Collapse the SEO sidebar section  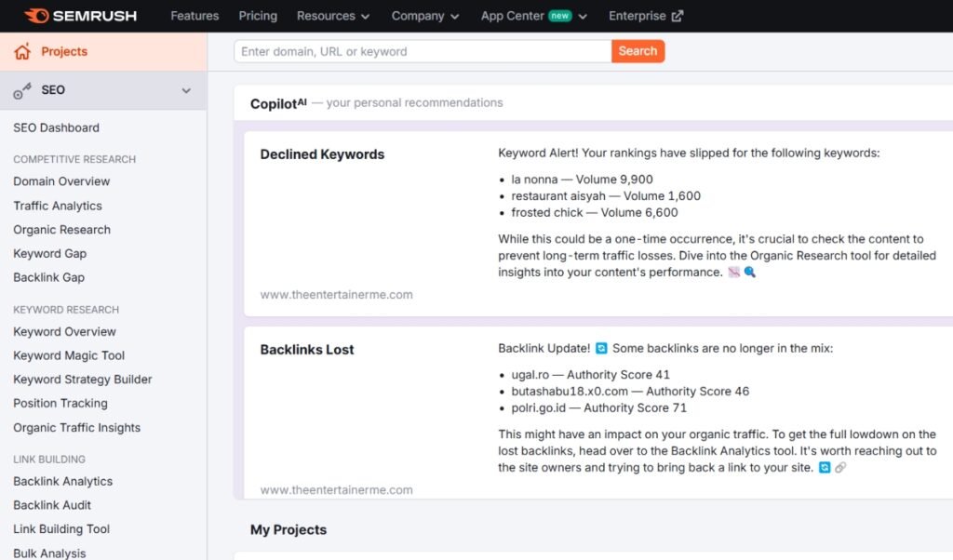pyautogui.click(x=186, y=90)
